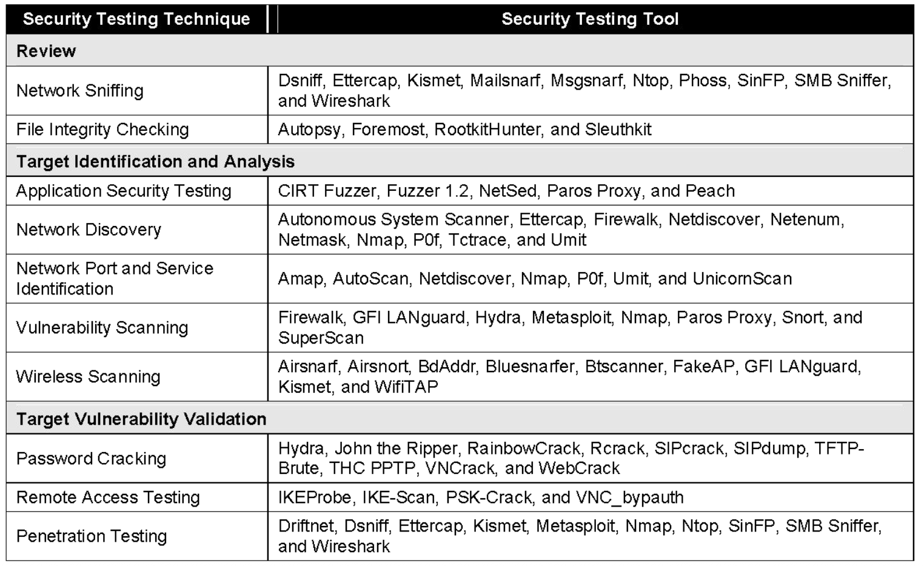Image resolution: width=924 pixels, height=566 pixels.
Task: Select the File Integrity Checking cell
Action: tap(102, 130)
